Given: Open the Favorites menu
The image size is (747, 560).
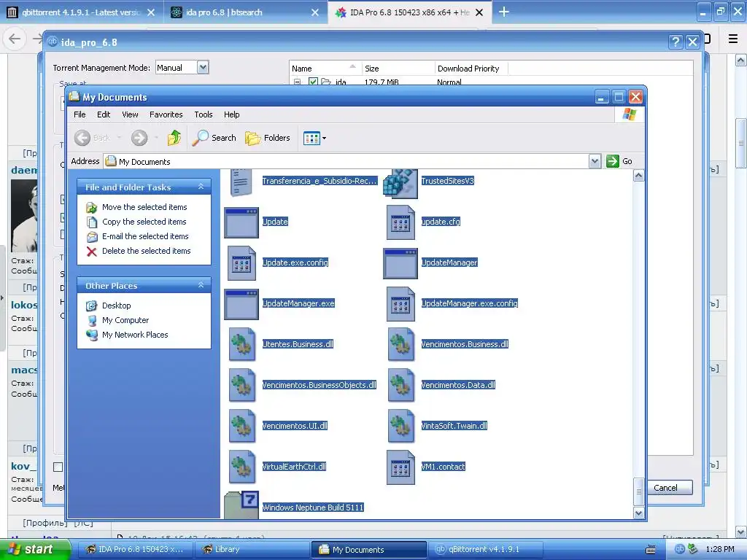Looking at the screenshot, I should coord(166,114).
